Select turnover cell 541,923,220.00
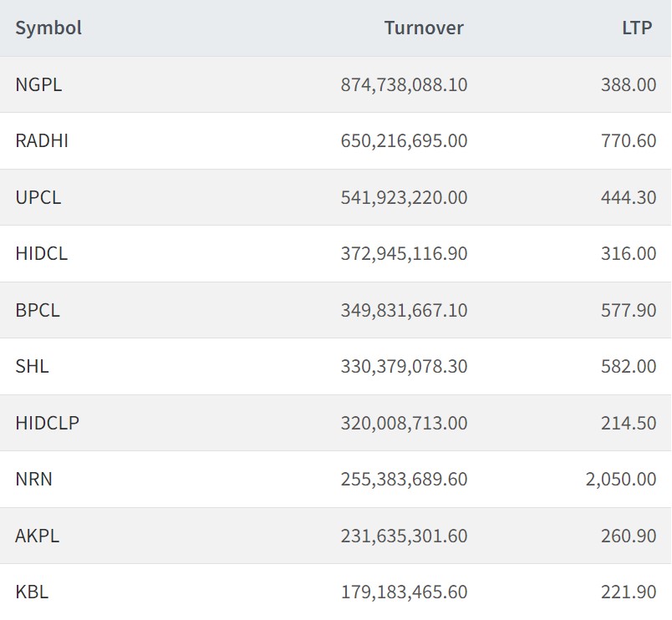The image size is (672, 620). pyautogui.click(x=404, y=197)
